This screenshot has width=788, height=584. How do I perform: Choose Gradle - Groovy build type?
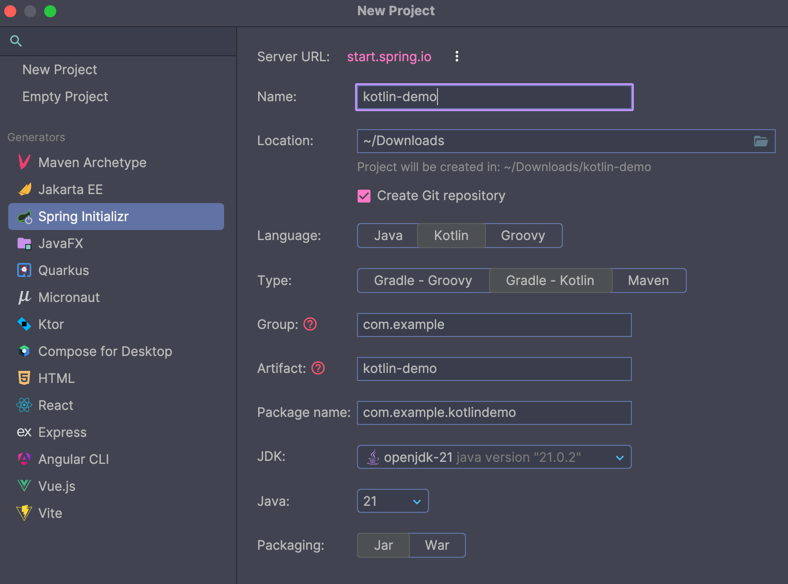423,280
